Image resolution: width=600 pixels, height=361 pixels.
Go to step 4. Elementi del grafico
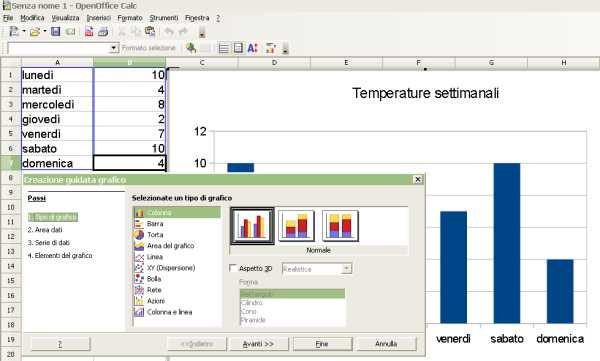60,255
